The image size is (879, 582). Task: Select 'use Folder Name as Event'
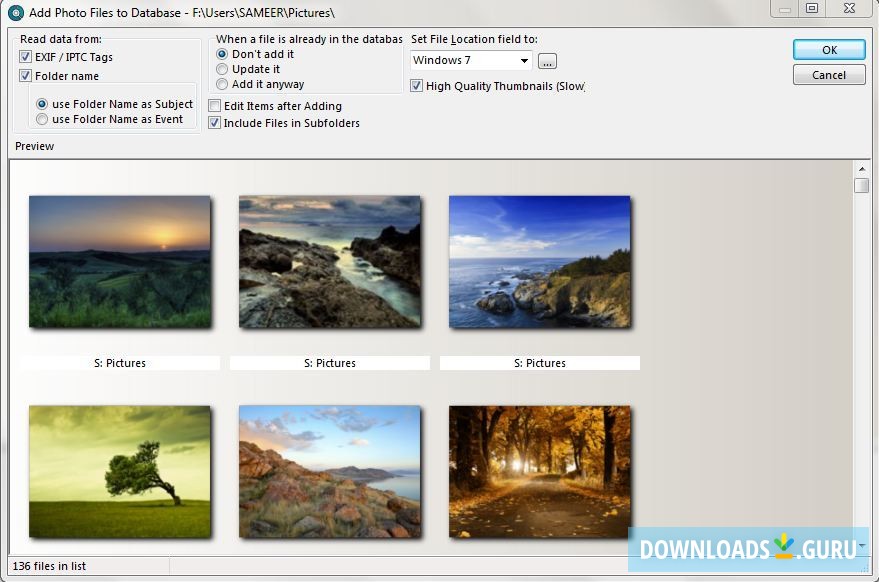click(x=40, y=119)
